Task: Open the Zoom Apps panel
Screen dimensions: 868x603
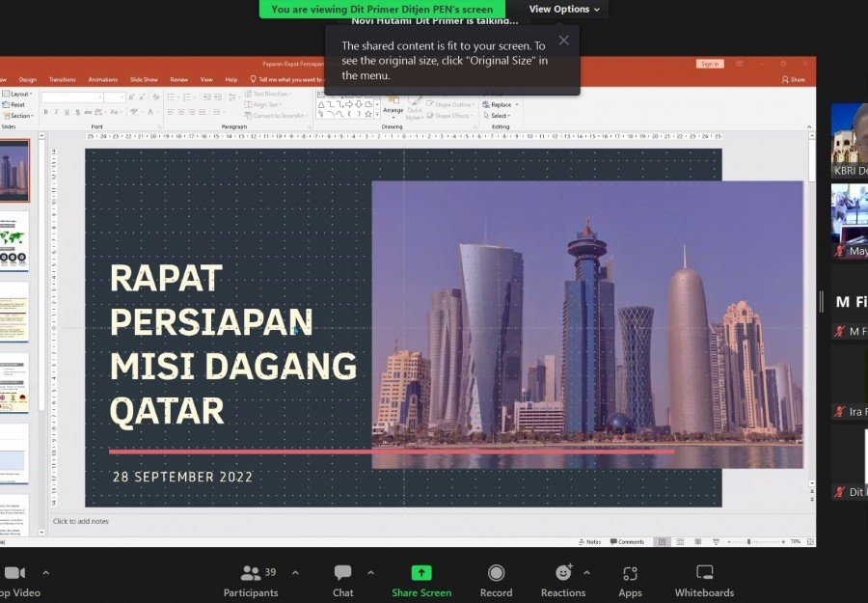Action: click(630, 580)
